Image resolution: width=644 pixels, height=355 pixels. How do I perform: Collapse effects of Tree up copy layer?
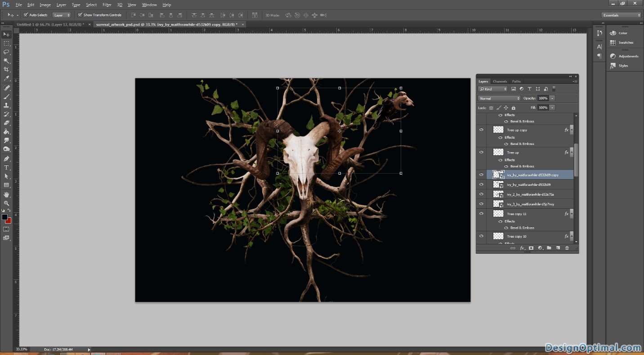tap(572, 130)
